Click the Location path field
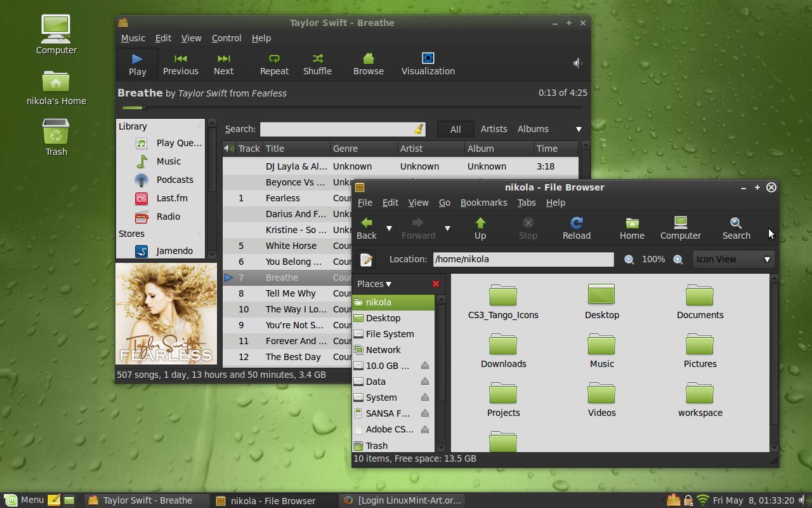Image resolution: width=812 pixels, height=508 pixels. click(x=523, y=259)
